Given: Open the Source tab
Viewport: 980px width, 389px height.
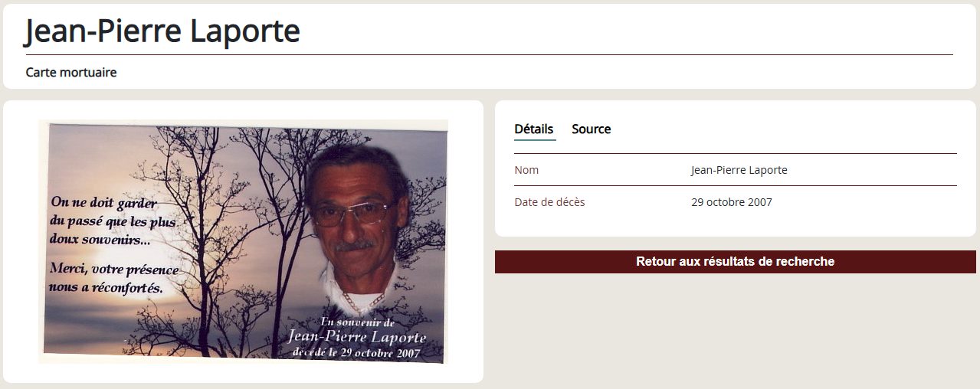Looking at the screenshot, I should click(x=591, y=129).
